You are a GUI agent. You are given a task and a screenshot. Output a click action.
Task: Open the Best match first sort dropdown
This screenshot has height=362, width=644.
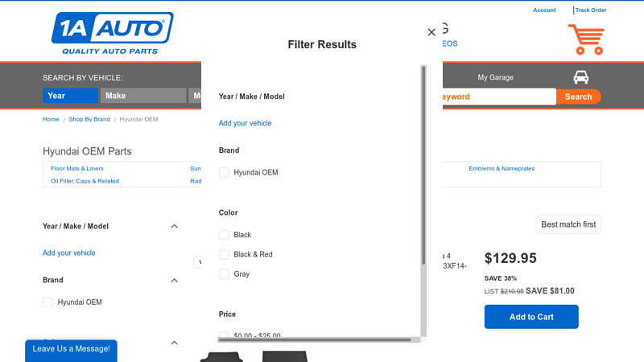[568, 224]
